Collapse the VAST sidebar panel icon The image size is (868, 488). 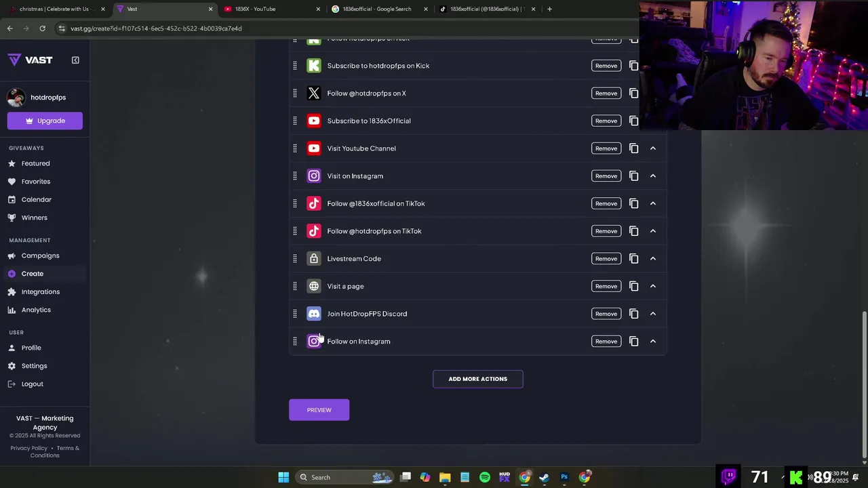click(x=75, y=60)
